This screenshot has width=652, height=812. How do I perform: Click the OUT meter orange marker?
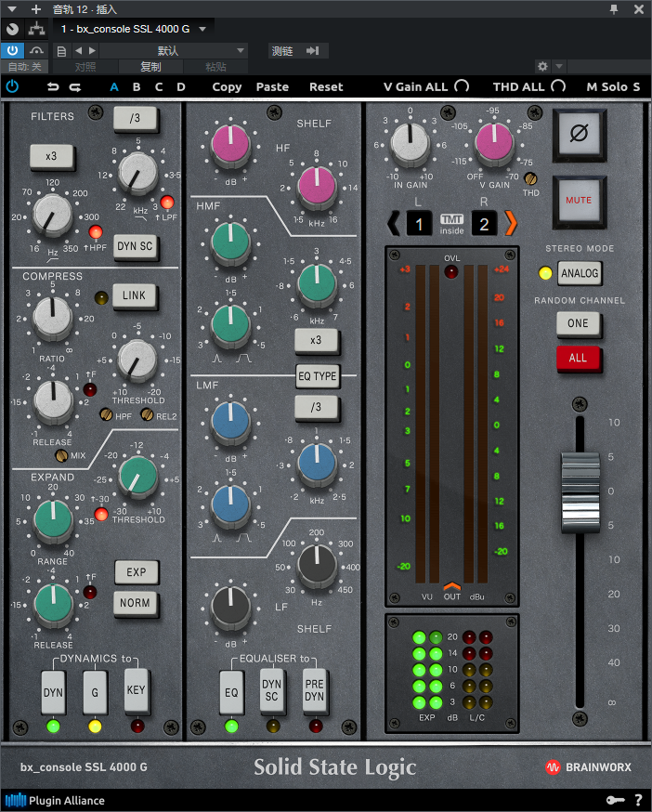coord(452,585)
